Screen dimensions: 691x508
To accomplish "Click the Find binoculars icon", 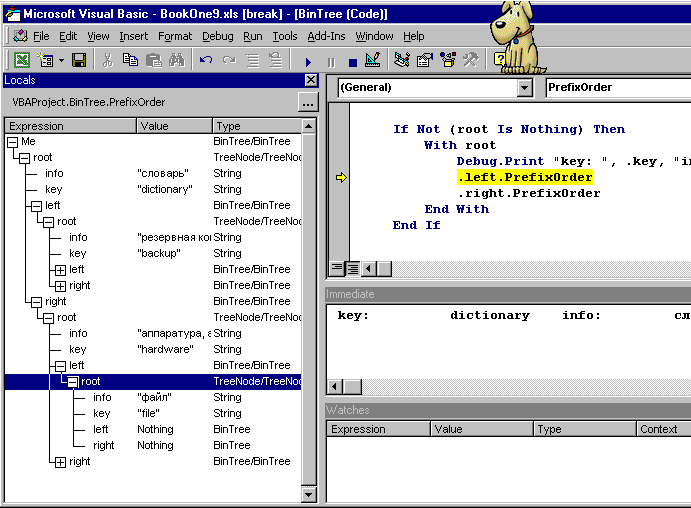I will 176,60.
